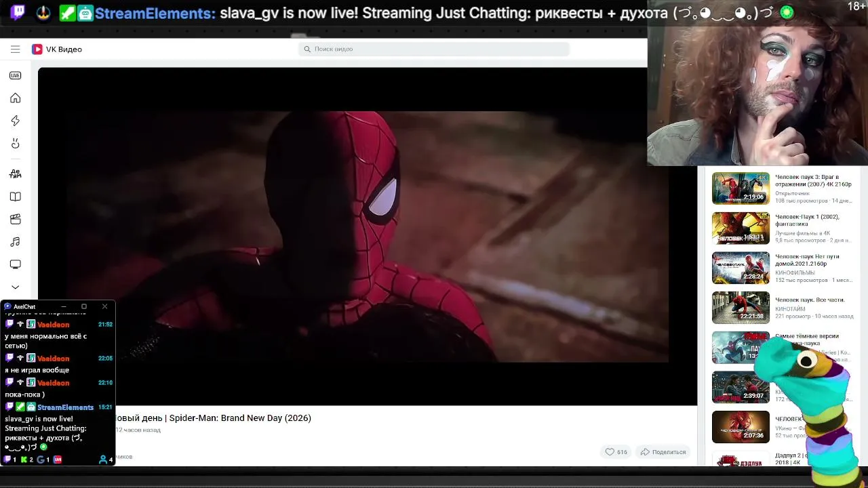
Task: Open Человек-Паук 1 (2002), фантастика title
Action: pos(807,220)
